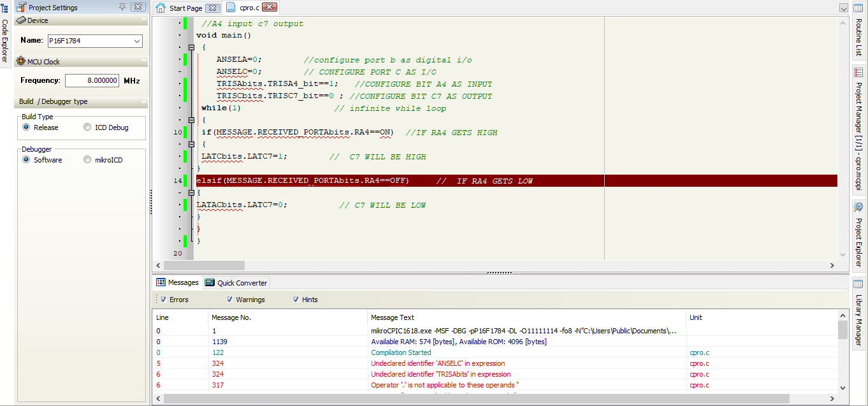Click the void main() line

click(224, 36)
